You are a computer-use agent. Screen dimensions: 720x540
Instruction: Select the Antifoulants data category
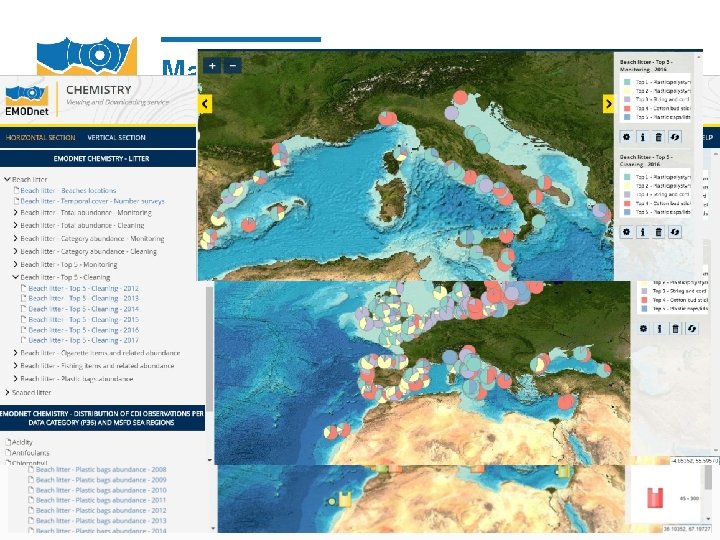[x=30, y=453]
